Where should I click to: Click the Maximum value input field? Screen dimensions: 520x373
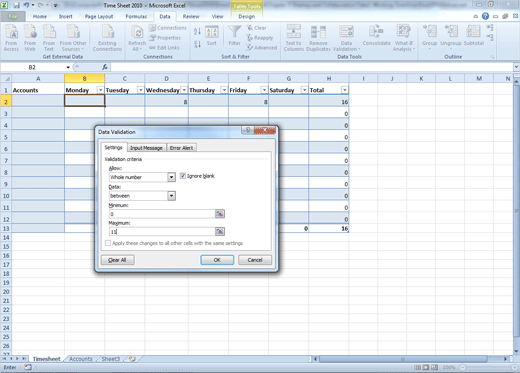tap(162, 231)
